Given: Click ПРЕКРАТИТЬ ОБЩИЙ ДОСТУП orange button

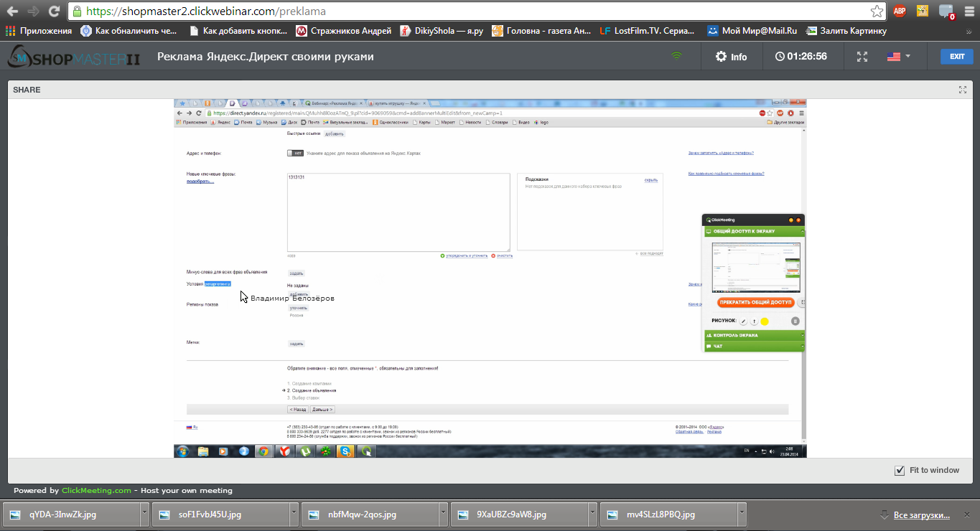Looking at the screenshot, I should pyautogui.click(x=756, y=303).
